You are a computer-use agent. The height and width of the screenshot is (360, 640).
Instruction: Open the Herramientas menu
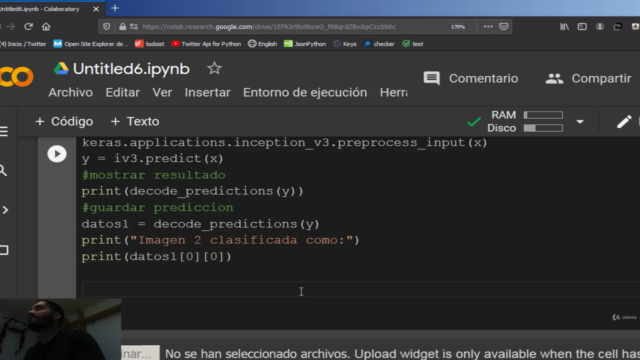(x=393, y=93)
